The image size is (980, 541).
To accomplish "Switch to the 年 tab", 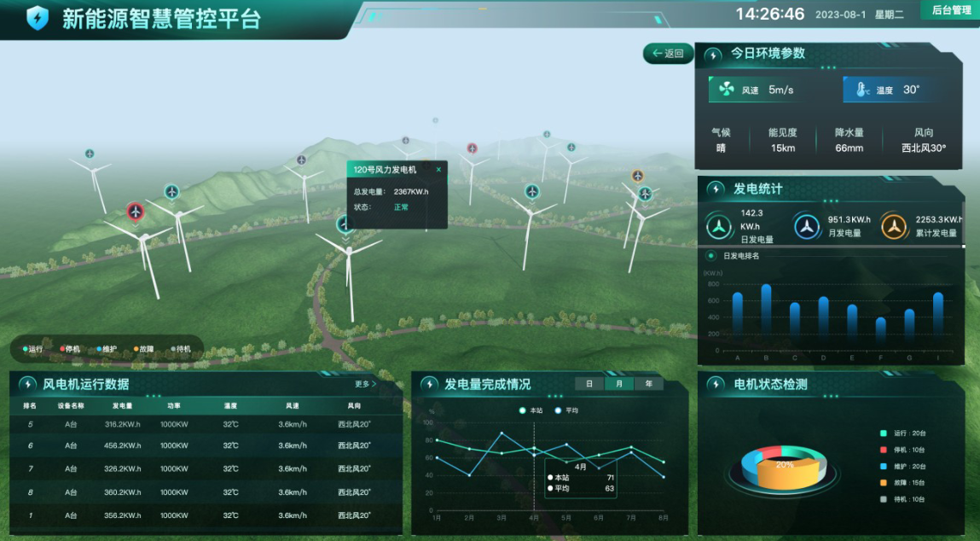I will (648, 384).
